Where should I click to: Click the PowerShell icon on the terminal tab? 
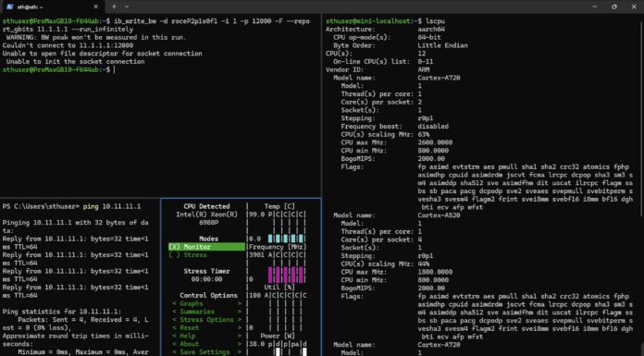click(x=10, y=6)
